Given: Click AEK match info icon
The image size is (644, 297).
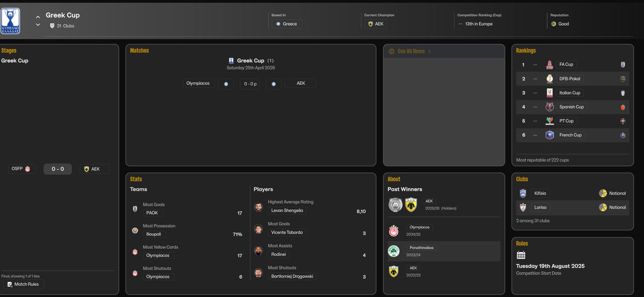Looking at the screenshot, I should click(x=274, y=84).
